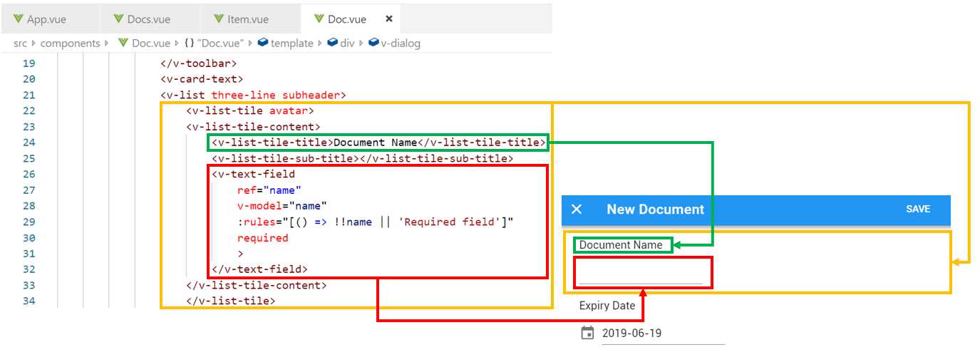
Task: Click the Document Name label in dialog
Action: pyautogui.click(x=621, y=245)
